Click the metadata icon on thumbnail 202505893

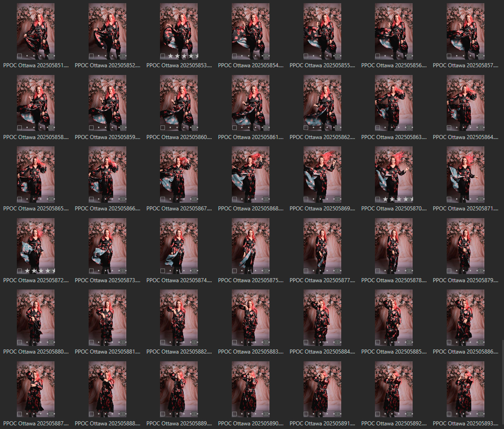(481, 414)
